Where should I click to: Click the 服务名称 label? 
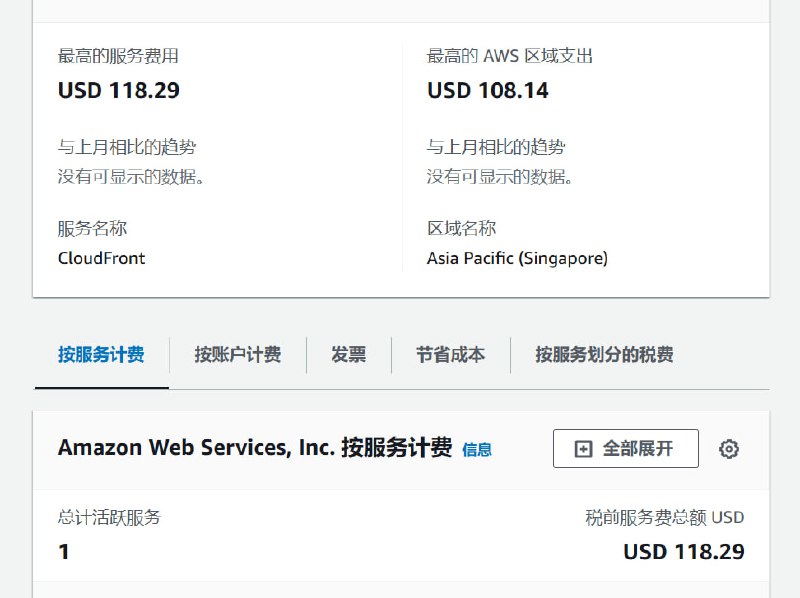(92, 229)
